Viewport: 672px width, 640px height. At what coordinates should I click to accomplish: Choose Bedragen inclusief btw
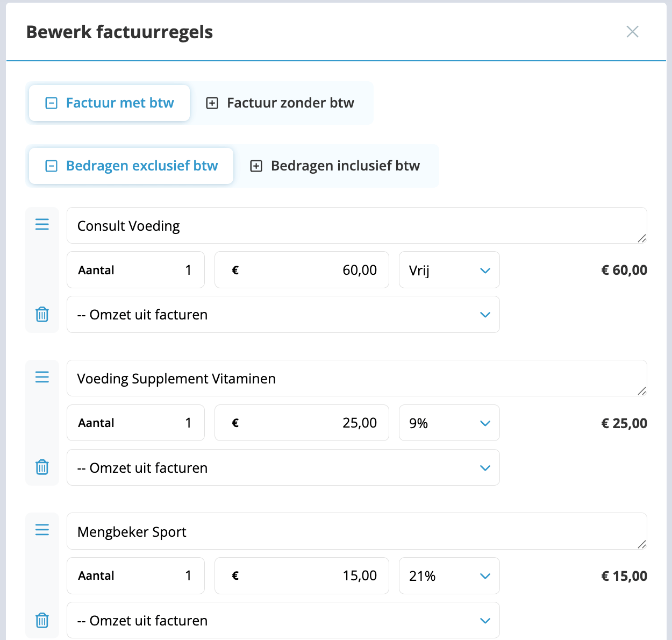335,166
